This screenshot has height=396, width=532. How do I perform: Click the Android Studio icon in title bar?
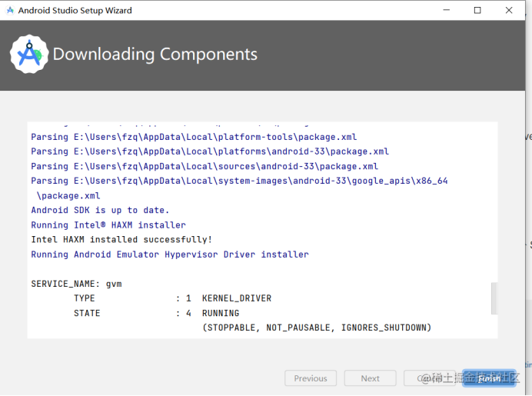pos(10,10)
